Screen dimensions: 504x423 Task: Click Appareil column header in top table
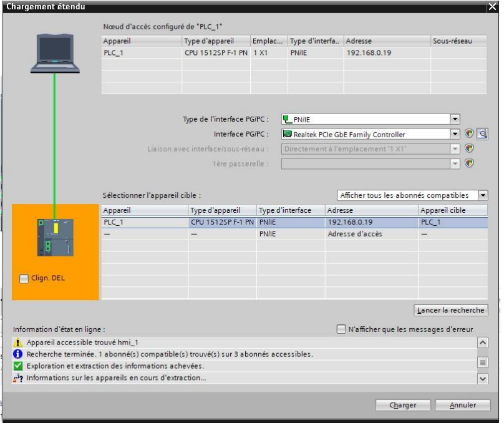(x=142, y=41)
